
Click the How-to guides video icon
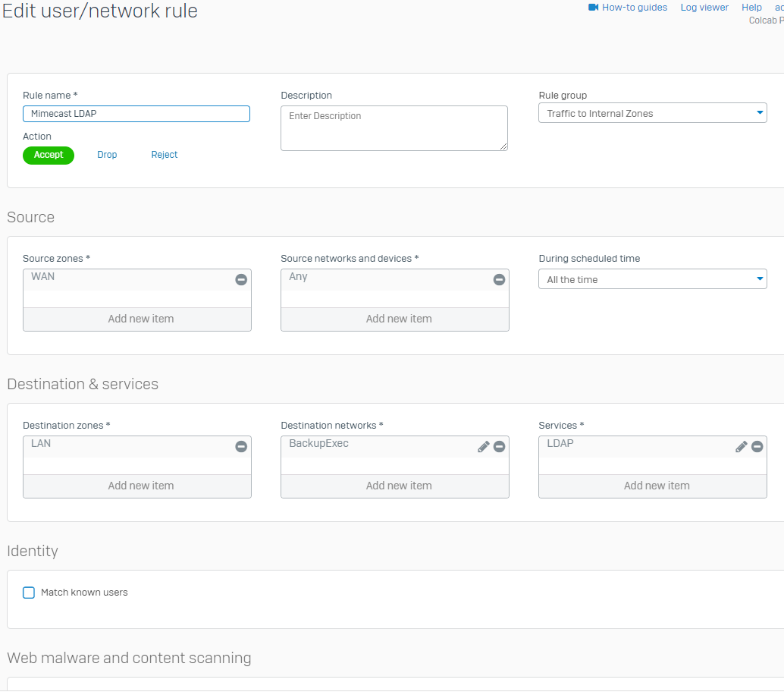coord(593,8)
